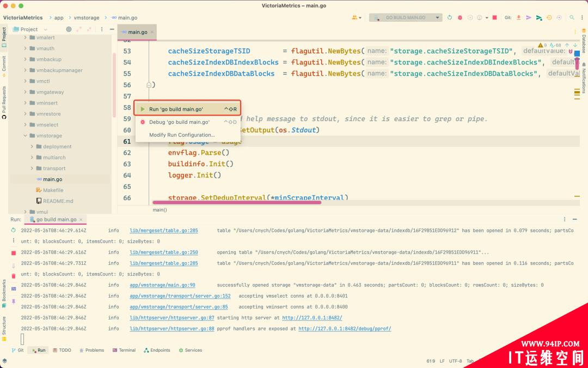Select Makefile in project tree
588x368 pixels.
[x=53, y=190]
